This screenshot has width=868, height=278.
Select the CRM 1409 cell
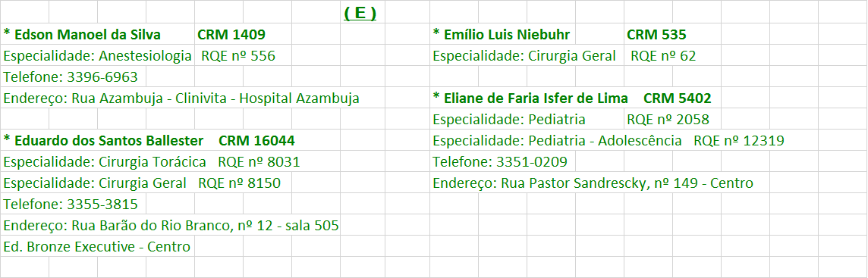pyautogui.click(x=231, y=35)
